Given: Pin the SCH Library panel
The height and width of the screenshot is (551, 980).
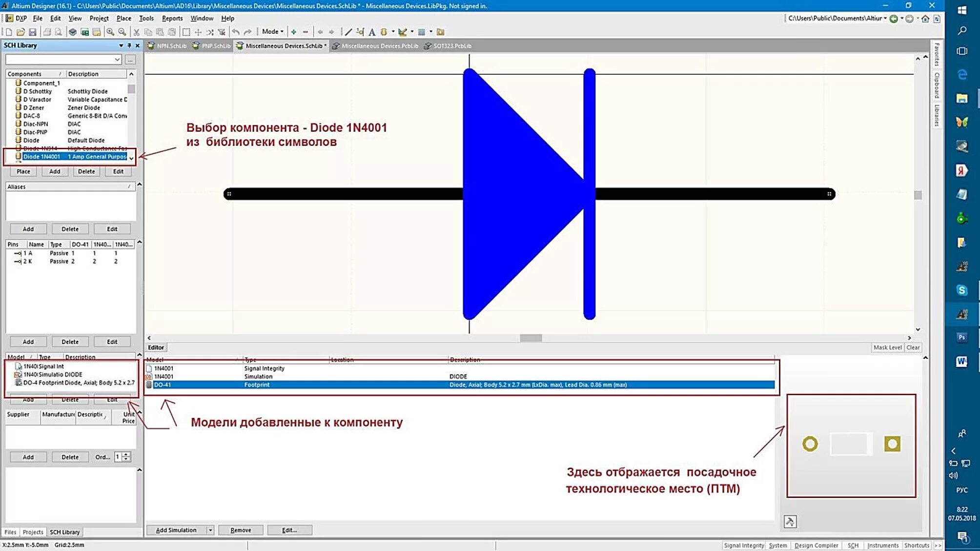Looking at the screenshot, I should tap(129, 45).
